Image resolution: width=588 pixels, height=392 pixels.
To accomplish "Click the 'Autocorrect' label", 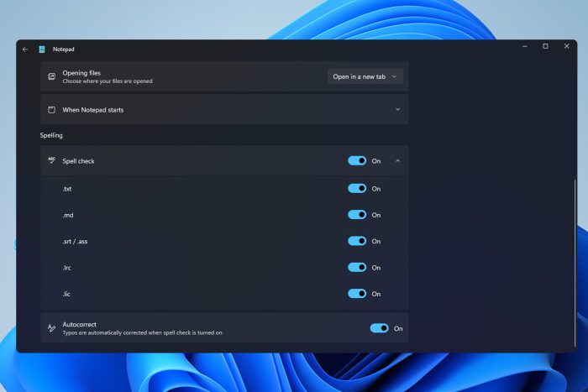I will [x=80, y=325].
